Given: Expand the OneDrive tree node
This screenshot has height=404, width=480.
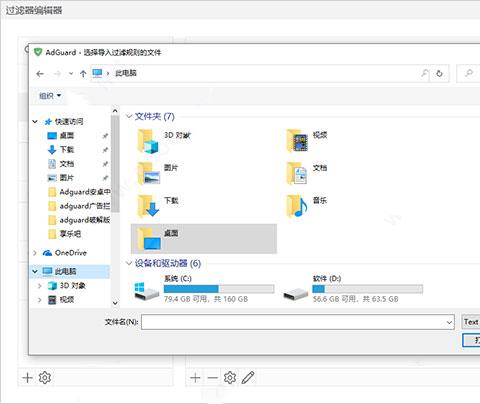Looking at the screenshot, I should point(35,253).
